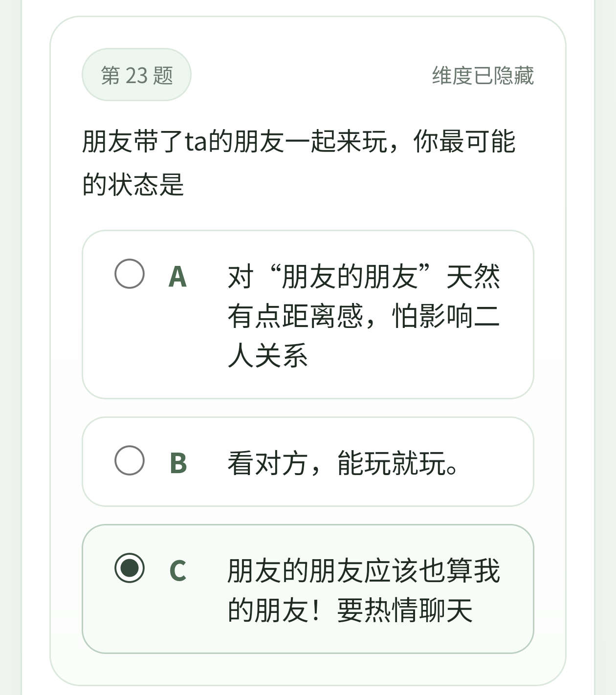Click the letter A option label
The image size is (616, 695).
coord(177,277)
